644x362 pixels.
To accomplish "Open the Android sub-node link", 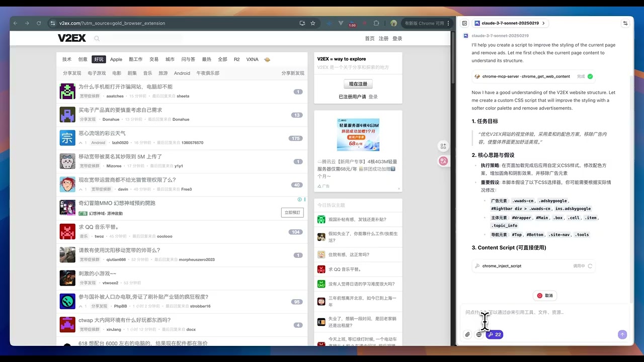I will click(182, 73).
